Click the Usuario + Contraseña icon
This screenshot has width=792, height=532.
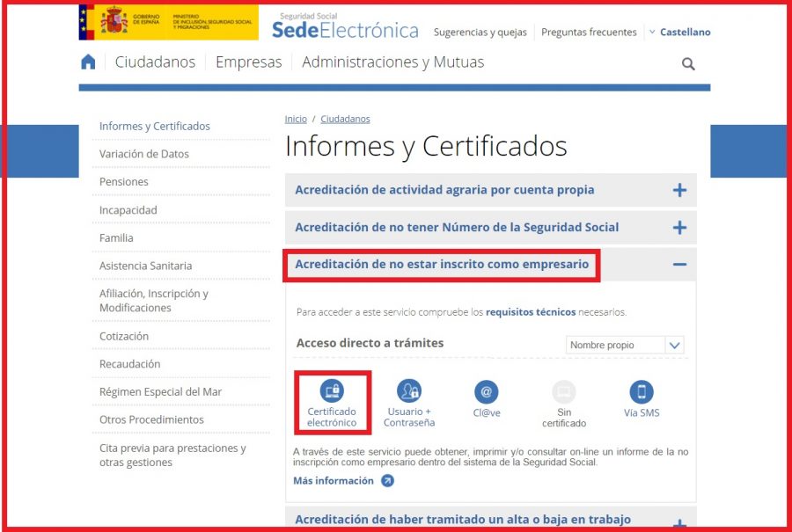(x=409, y=390)
